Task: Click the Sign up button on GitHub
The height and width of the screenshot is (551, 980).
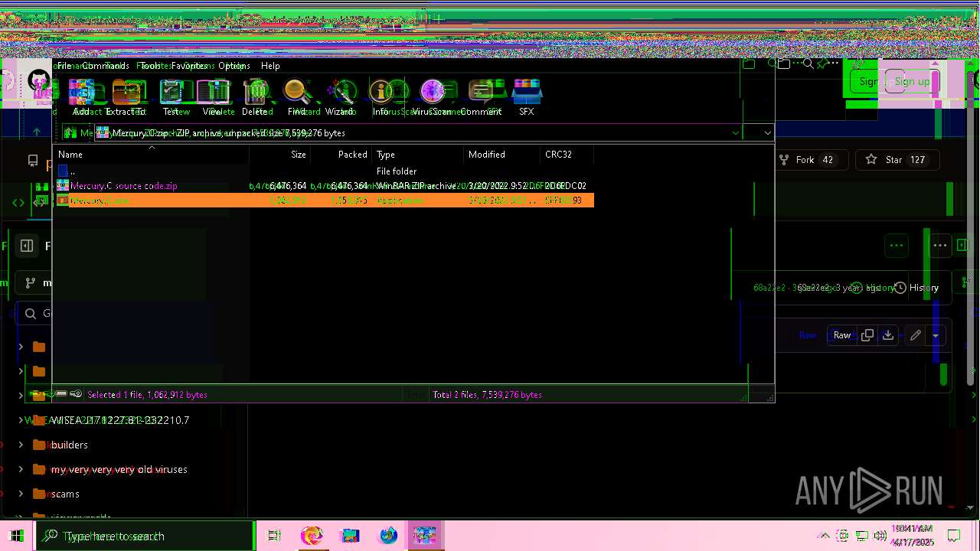Action: point(912,82)
